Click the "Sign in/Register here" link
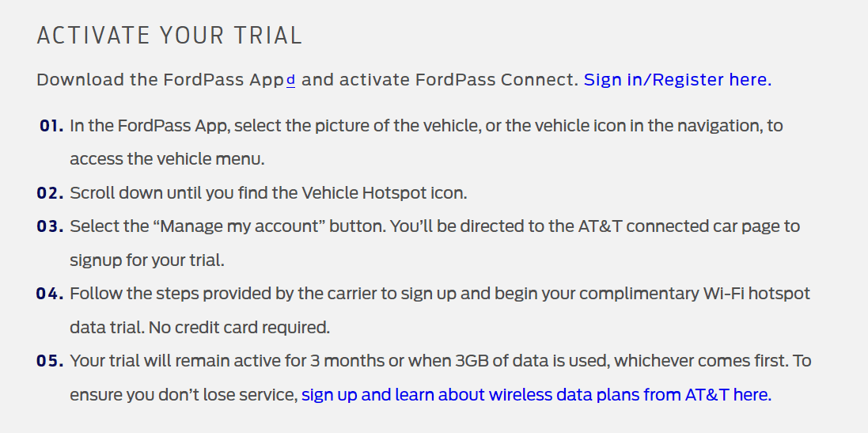Screen dimensions: 868x433 [677, 80]
